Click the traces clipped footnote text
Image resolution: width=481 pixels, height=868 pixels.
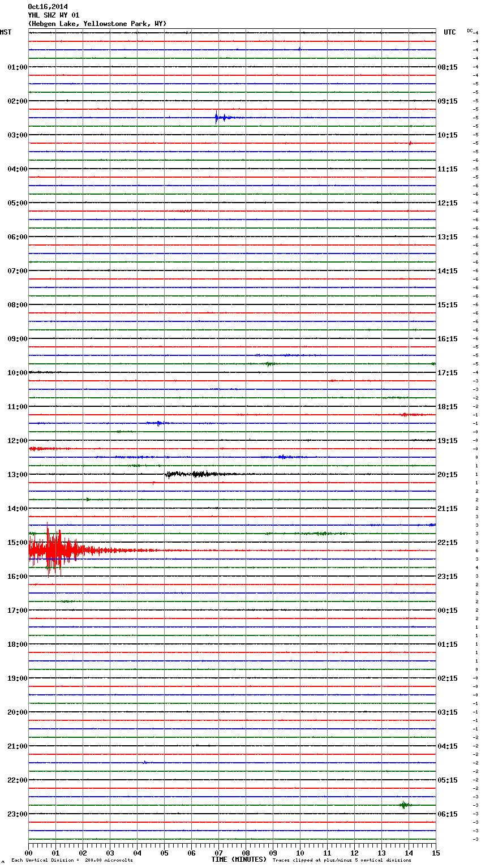(x=342, y=861)
